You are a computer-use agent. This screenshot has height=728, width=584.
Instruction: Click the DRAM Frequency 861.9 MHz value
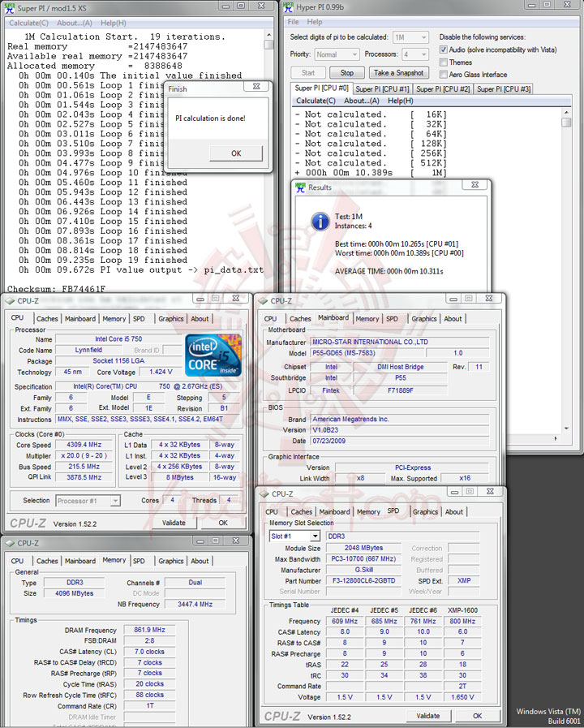click(x=149, y=630)
